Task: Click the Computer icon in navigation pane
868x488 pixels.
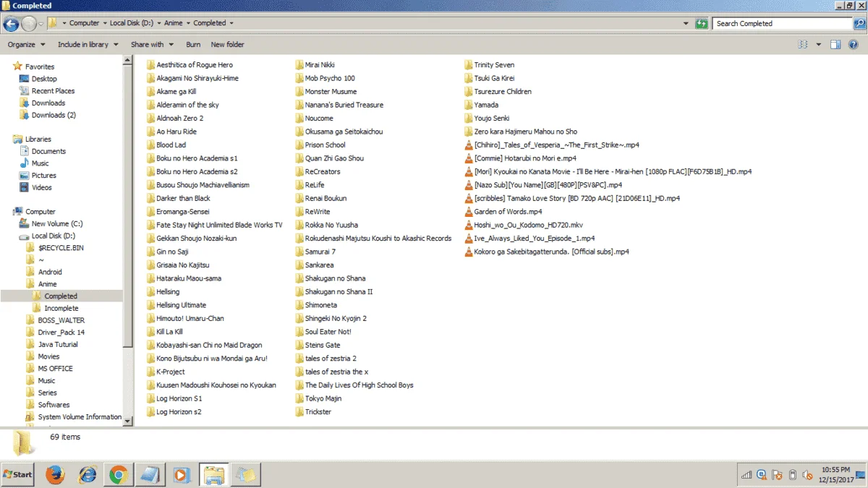Action: (18, 212)
